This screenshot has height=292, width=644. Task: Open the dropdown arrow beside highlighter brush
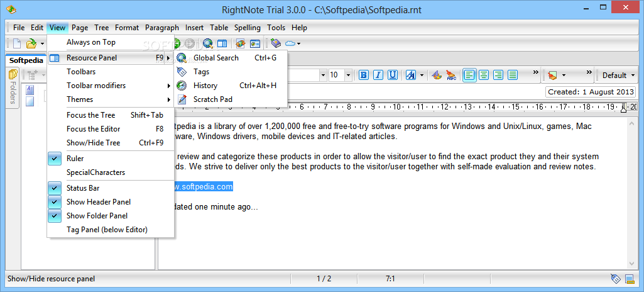click(564, 76)
